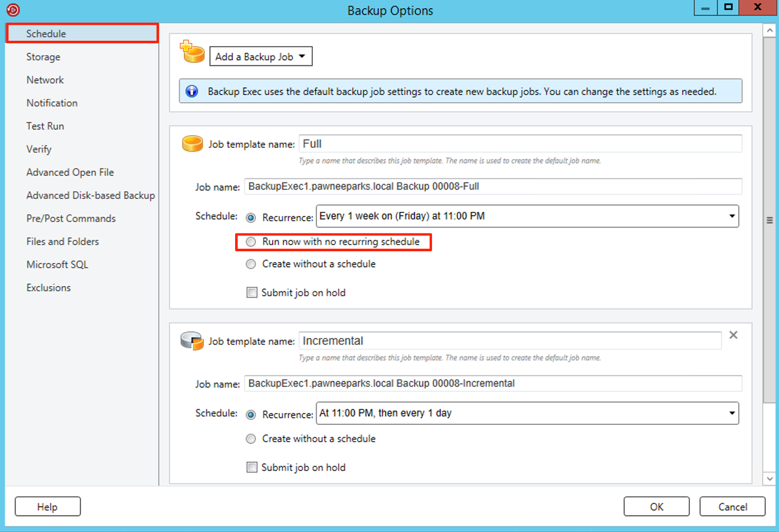Open the Full recurrence schedule dropdown
The width and height of the screenshot is (779, 532).
(x=527, y=216)
